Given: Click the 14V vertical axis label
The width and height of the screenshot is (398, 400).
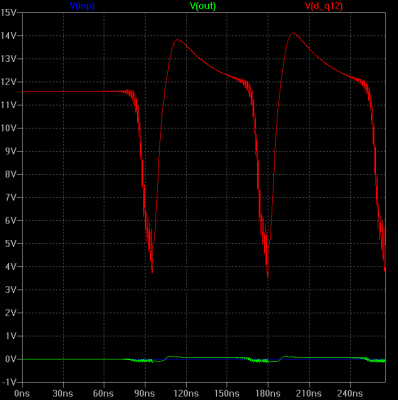Looking at the screenshot, I should point(8,36).
